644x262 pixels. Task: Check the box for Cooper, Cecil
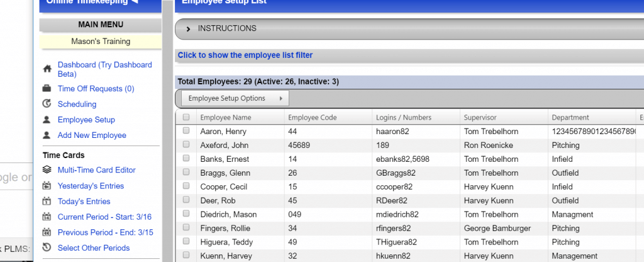pos(186,186)
